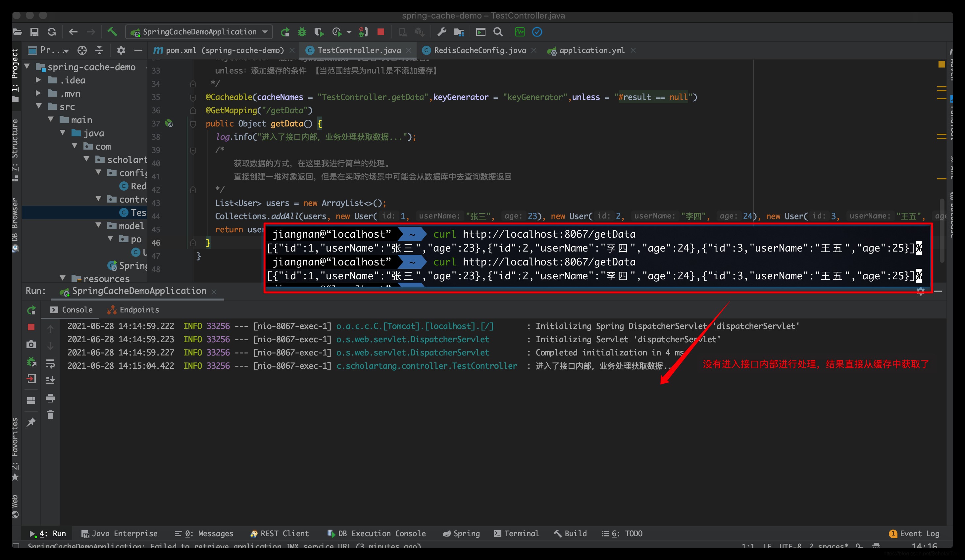The width and height of the screenshot is (965, 560).
Task: Stop the running application with the red square
Action: click(381, 32)
